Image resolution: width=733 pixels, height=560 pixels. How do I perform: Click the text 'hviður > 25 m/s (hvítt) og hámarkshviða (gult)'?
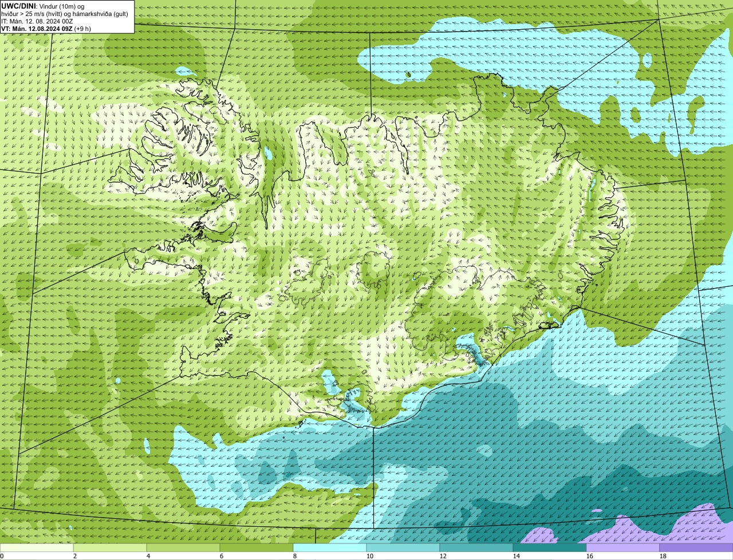tap(65, 13)
